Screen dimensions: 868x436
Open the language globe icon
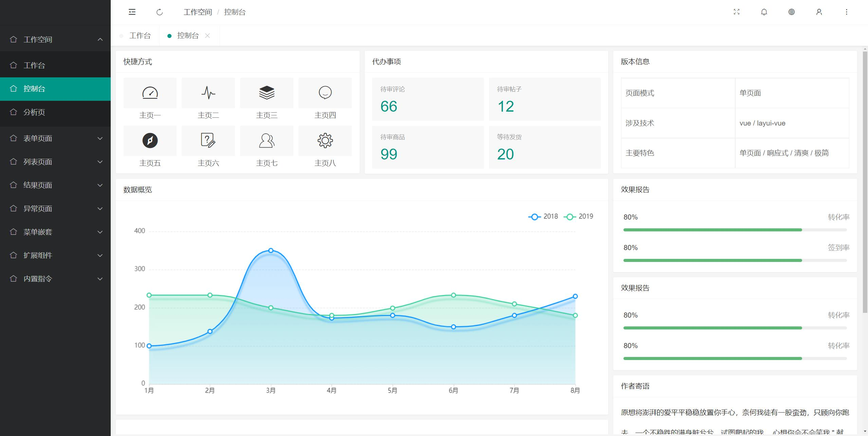click(791, 12)
